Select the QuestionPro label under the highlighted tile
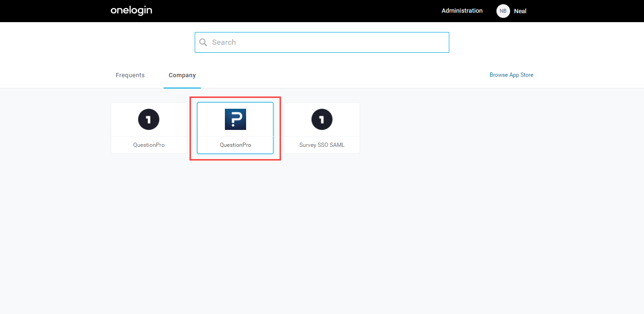The width and height of the screenshot is (644, 314). (x=235, y=145)
